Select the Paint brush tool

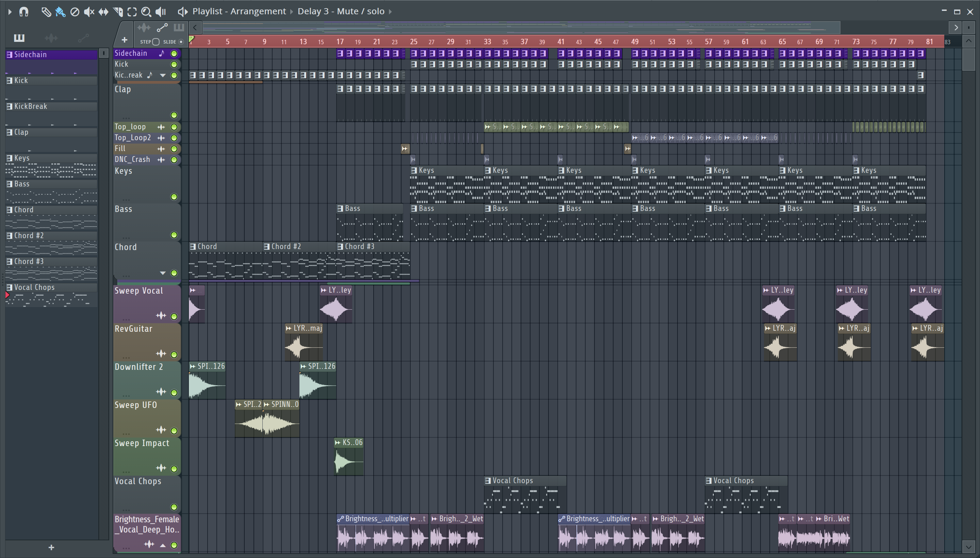[x=60, y=12]
